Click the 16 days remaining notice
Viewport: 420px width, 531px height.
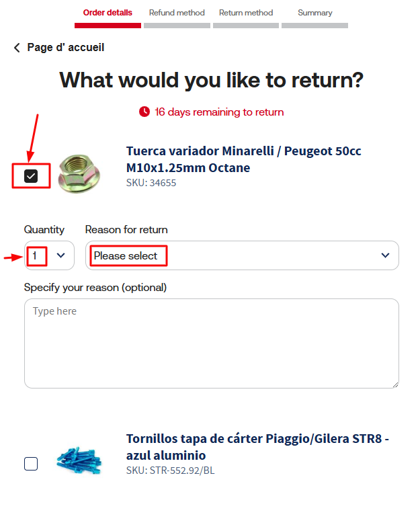(x=218, y=112)
